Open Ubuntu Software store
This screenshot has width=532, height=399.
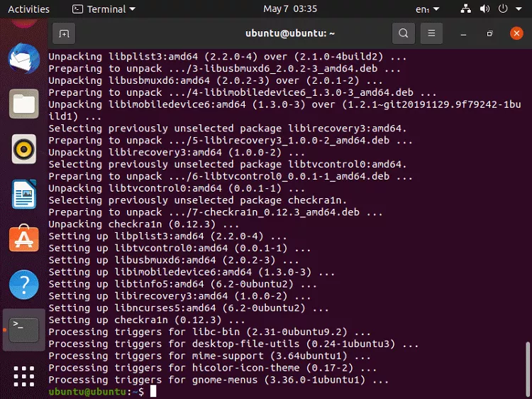pos(23,239)
